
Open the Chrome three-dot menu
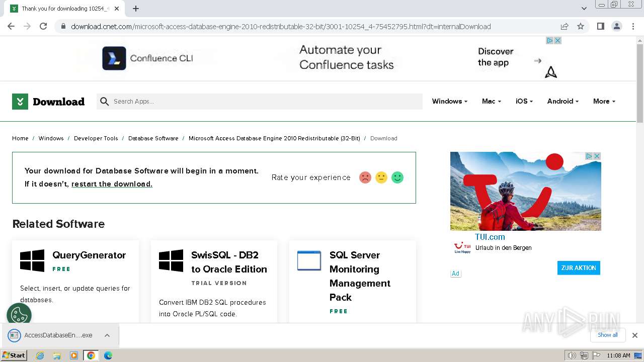633,26
